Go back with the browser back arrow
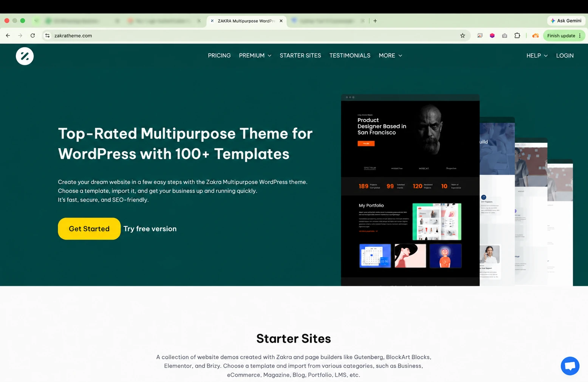Viewport: 588px width, 382px height. pos(8,36)
